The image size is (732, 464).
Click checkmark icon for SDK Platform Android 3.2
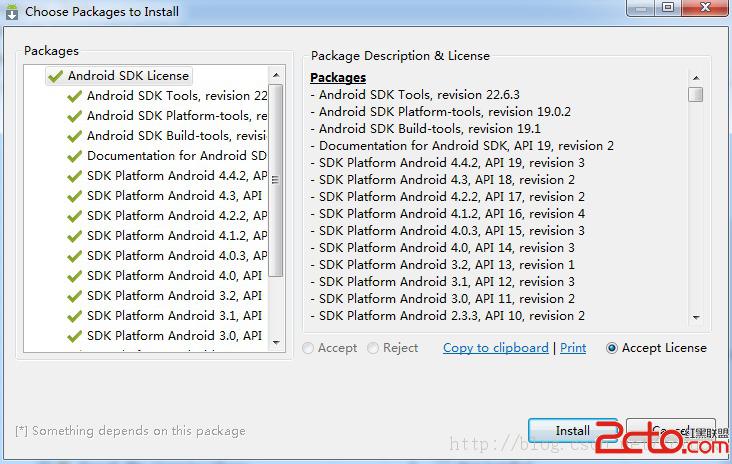(74, 296)
